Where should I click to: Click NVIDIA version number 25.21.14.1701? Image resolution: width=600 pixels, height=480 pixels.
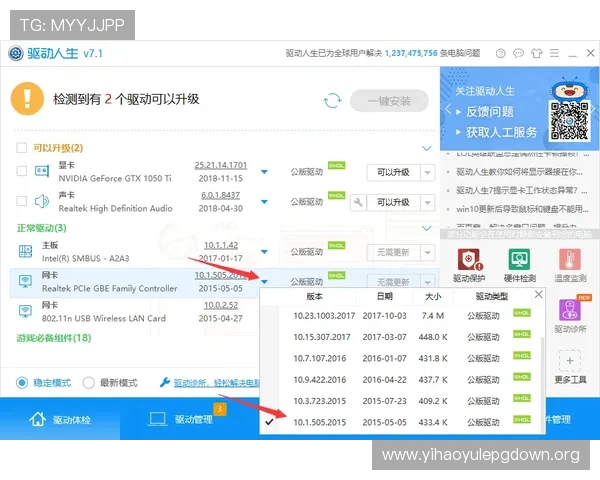point(220,165)
